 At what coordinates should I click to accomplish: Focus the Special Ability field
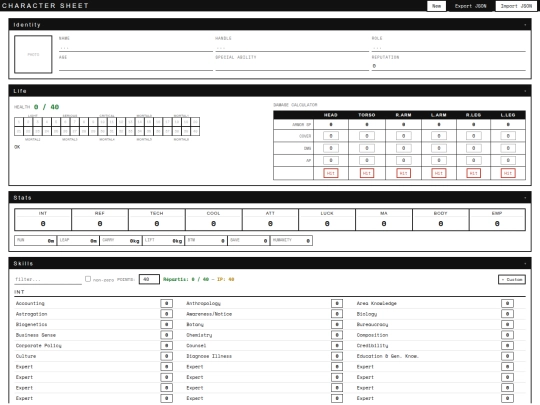point(292,66)
